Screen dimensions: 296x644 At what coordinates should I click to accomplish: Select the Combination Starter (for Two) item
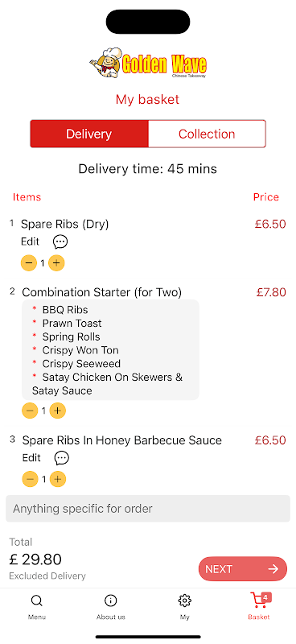102,292
